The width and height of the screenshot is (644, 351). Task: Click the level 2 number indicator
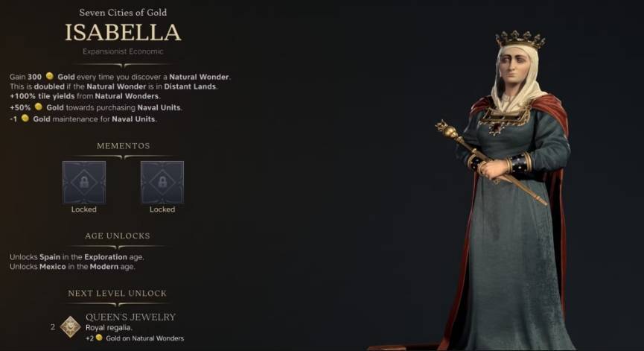click(53, 327)
